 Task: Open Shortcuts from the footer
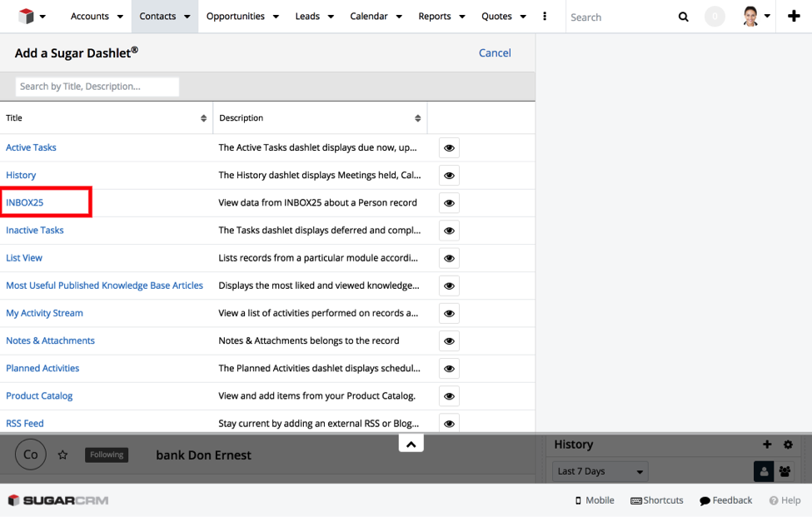[x=656, y=500]
